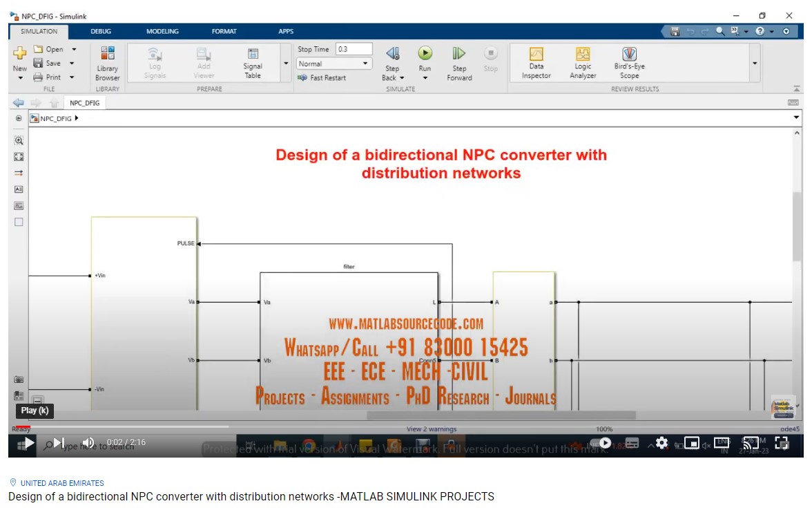Click the Save icon in ribbon

[38, 63]
